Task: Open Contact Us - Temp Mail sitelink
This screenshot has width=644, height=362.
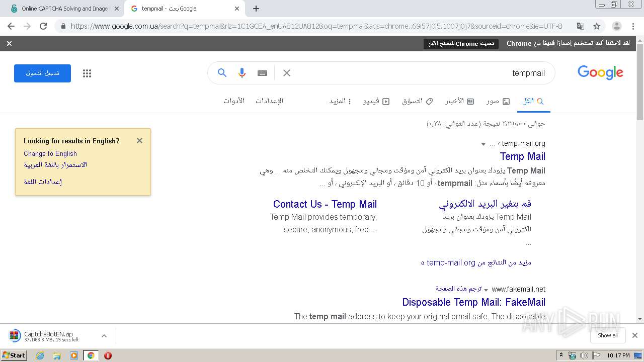Action: point(325,204)
